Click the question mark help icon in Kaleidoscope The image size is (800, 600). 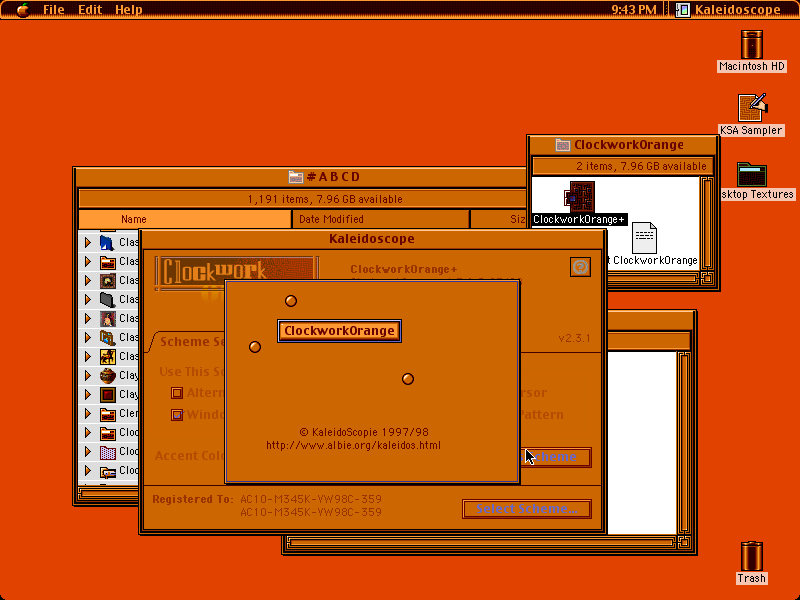[x=580, y=267]
